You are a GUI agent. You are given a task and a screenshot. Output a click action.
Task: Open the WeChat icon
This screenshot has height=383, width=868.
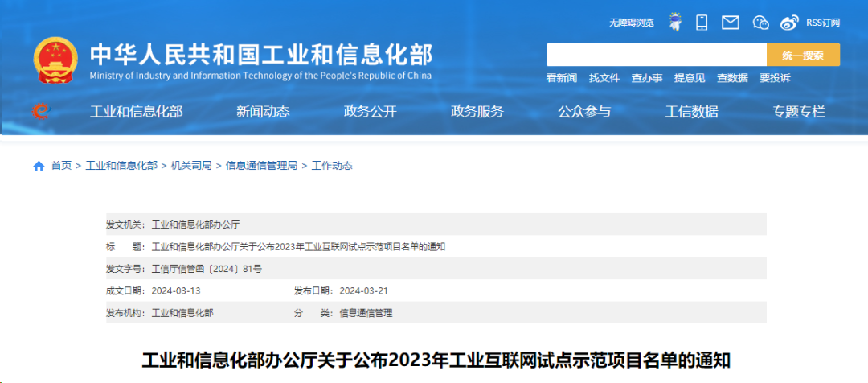761,23
